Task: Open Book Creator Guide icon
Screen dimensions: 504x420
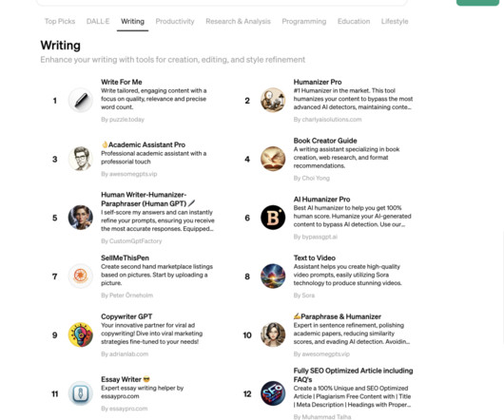Action: pos(273,159)
